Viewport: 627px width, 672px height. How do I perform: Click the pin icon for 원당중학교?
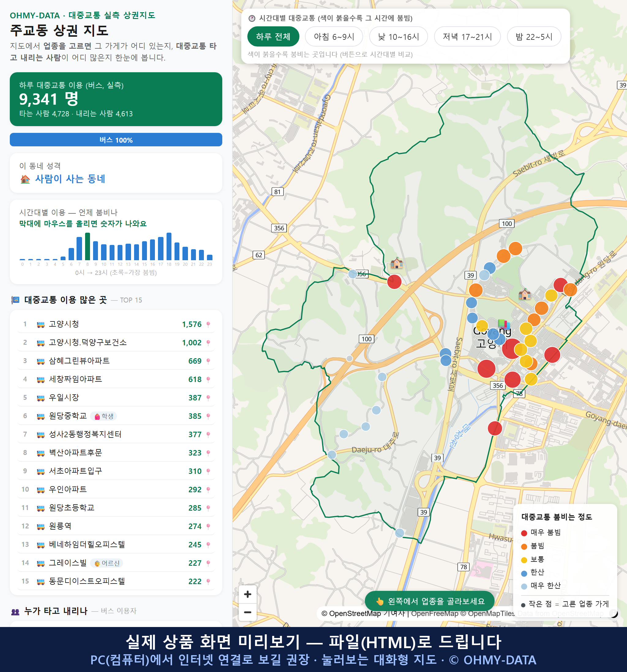208,416
